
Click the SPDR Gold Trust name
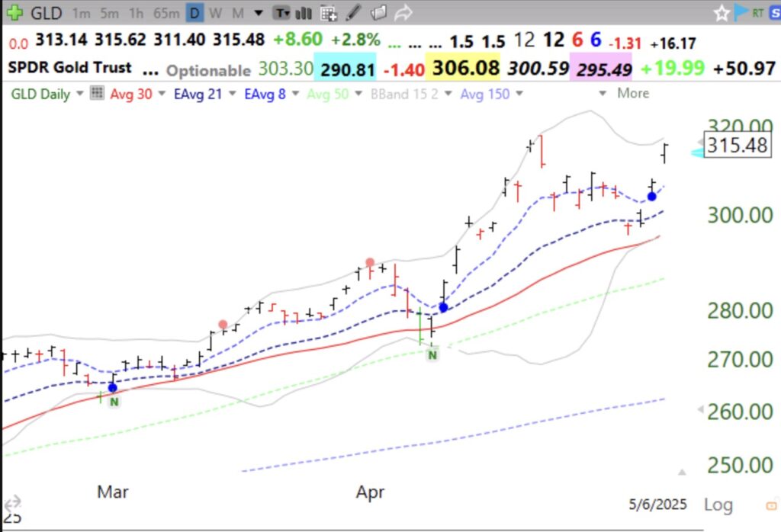69,67
